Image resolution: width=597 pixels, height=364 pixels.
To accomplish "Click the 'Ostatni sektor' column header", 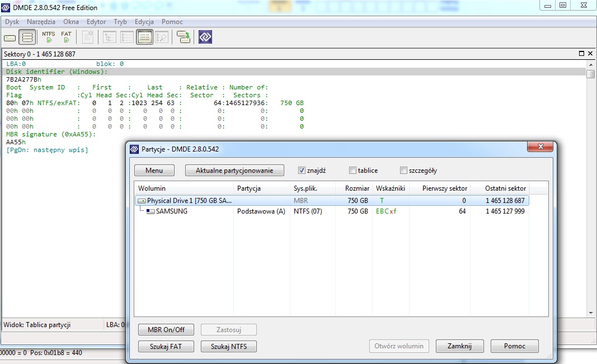I will 500,188.
